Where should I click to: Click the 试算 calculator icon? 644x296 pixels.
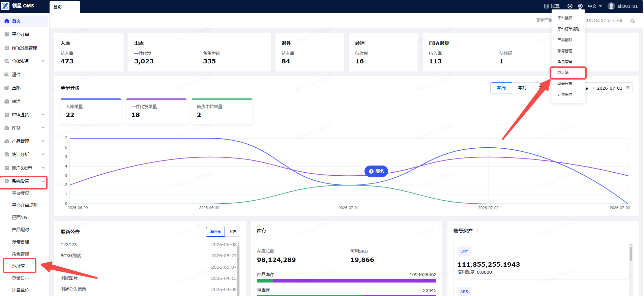[546, 6]
